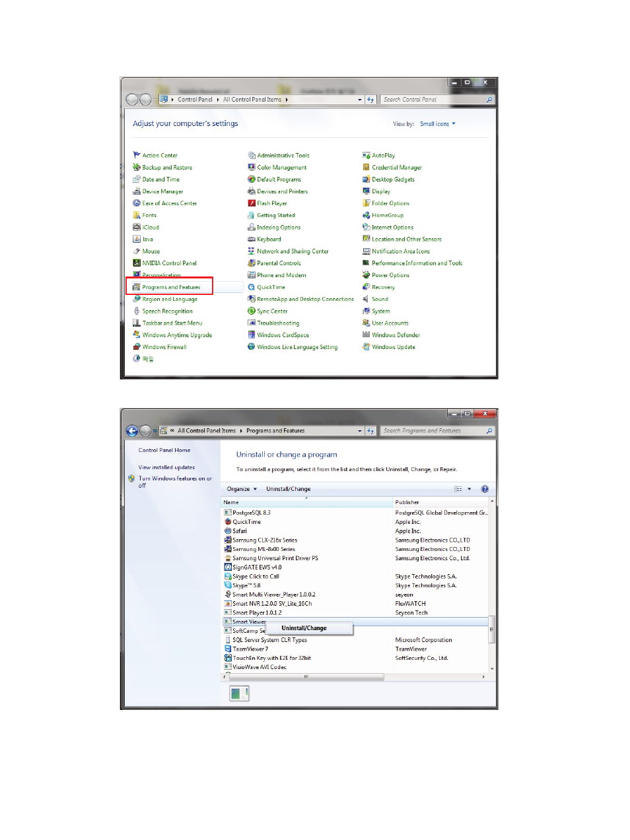Click the NVIDIA Control Panel icon
630x840 pixels.
137,263
